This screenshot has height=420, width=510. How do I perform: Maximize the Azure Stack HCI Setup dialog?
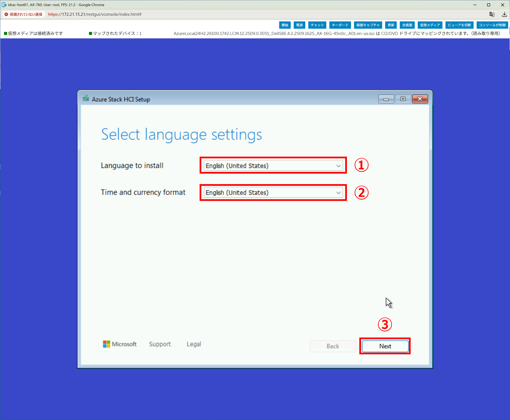point(403,99)
